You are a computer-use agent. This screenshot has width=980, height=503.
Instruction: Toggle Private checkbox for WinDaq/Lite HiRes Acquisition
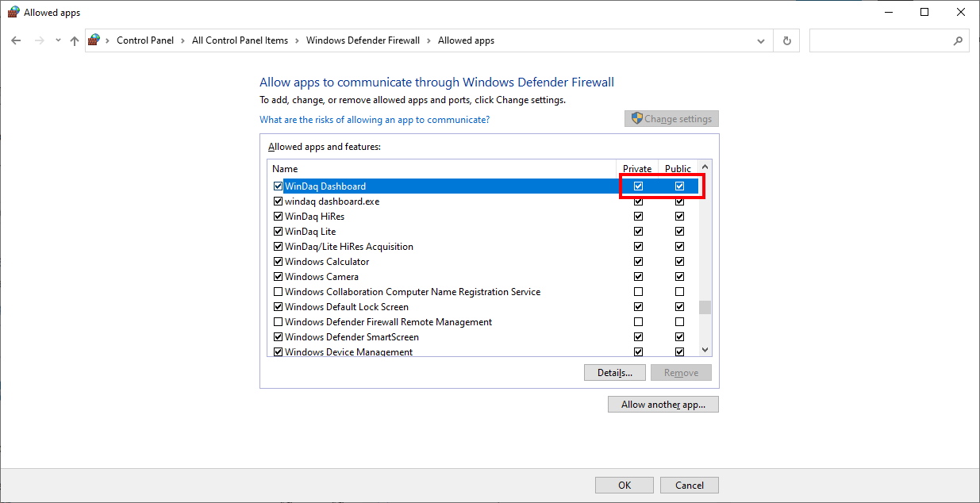pyautogui.click(x=639, y=247)
